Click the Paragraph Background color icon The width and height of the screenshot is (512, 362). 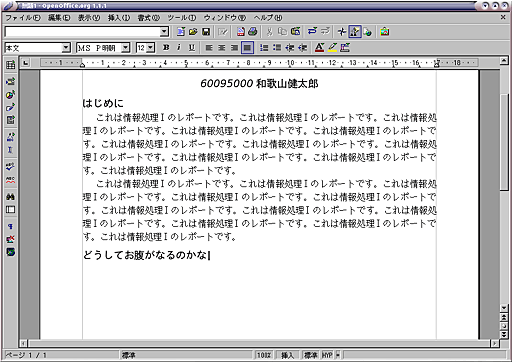pos(345,48)
